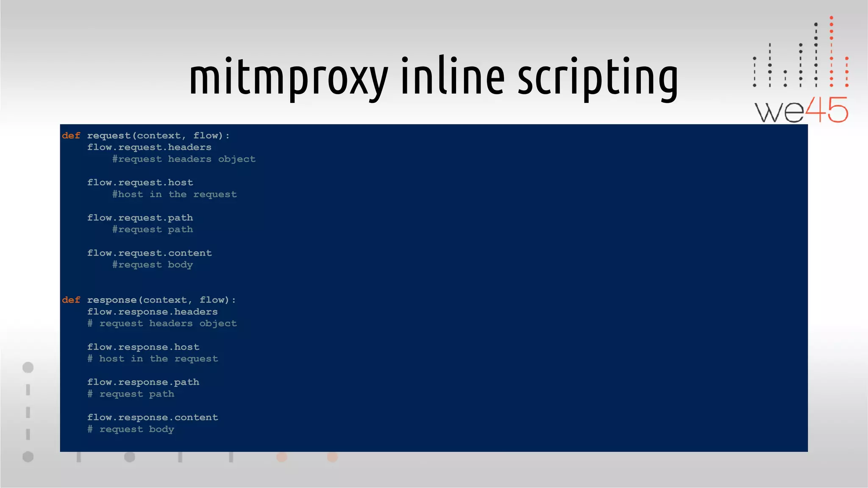The image size is (868, 488).
Task: Click '#request path' comment
Action: 153,230
